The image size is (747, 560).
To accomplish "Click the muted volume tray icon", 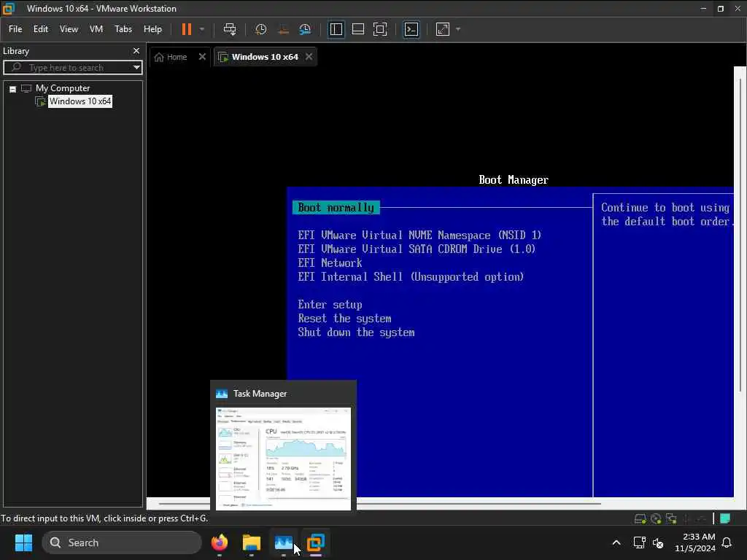I will 658,542.
